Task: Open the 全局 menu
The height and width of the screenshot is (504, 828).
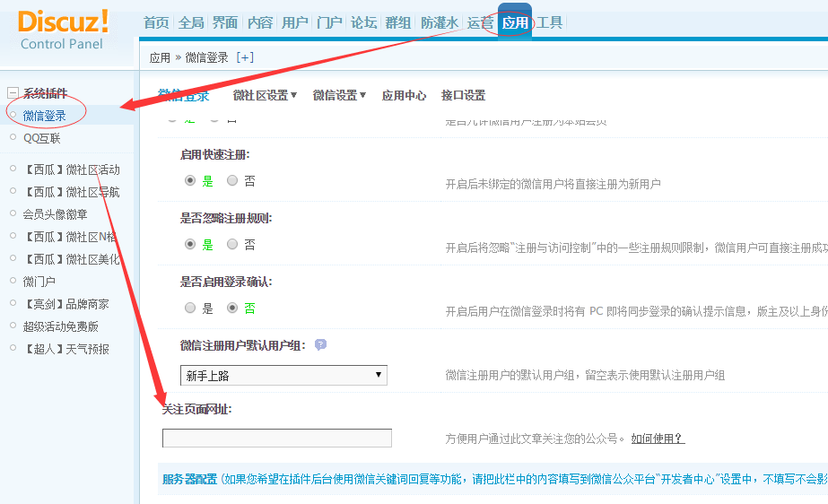Action: [x=191, y=22]
